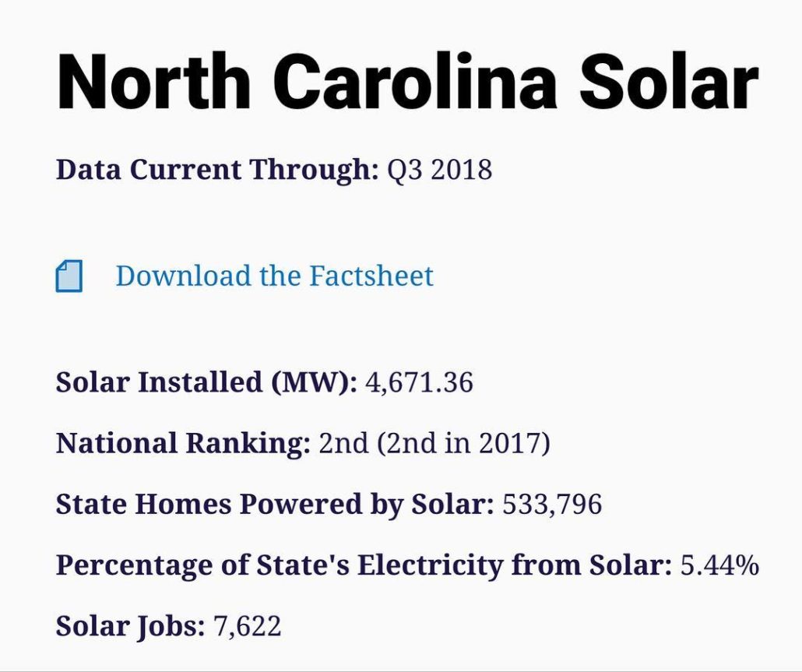Image resolution: width=802 pixels, height=672 pixels.
Task: Click the word Solar in the title
Action: pyautogui.click(x=669, y=82)
